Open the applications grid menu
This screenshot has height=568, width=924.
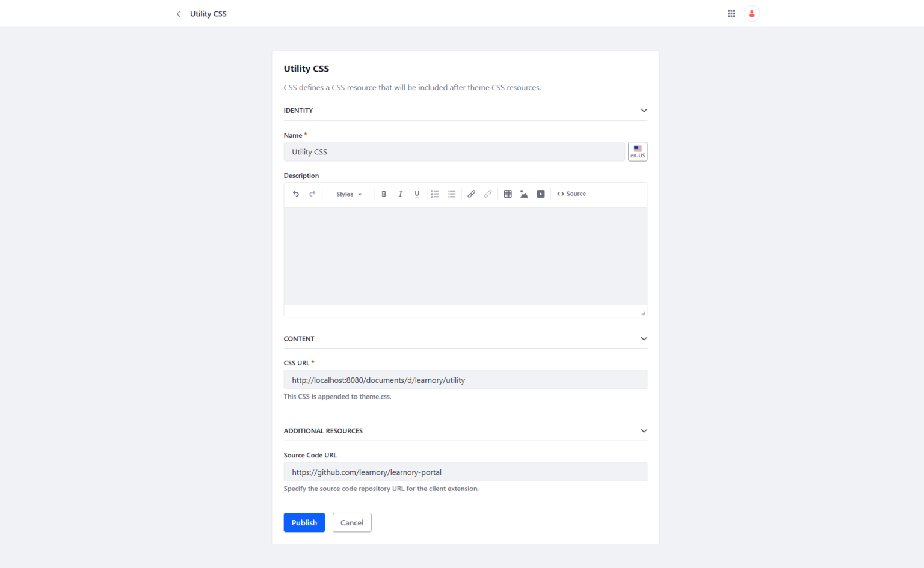(x=731, y=13)
